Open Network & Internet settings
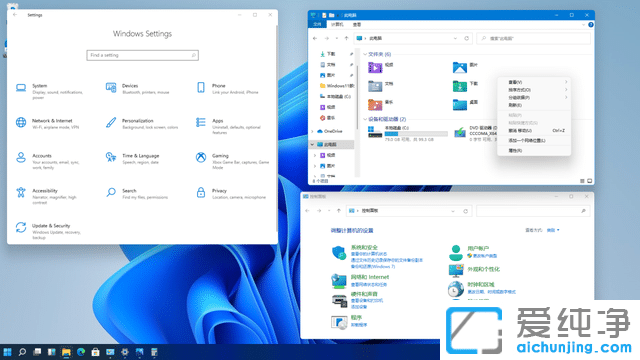The width and height of the screenshot is (640, 360). pos(47,124)
